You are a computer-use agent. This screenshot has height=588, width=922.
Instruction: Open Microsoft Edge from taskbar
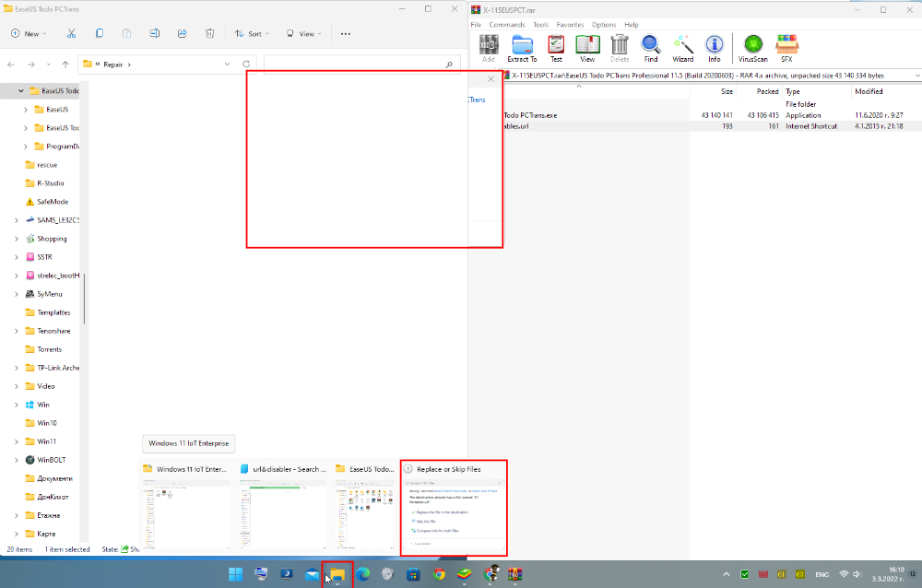pos(362,574)
